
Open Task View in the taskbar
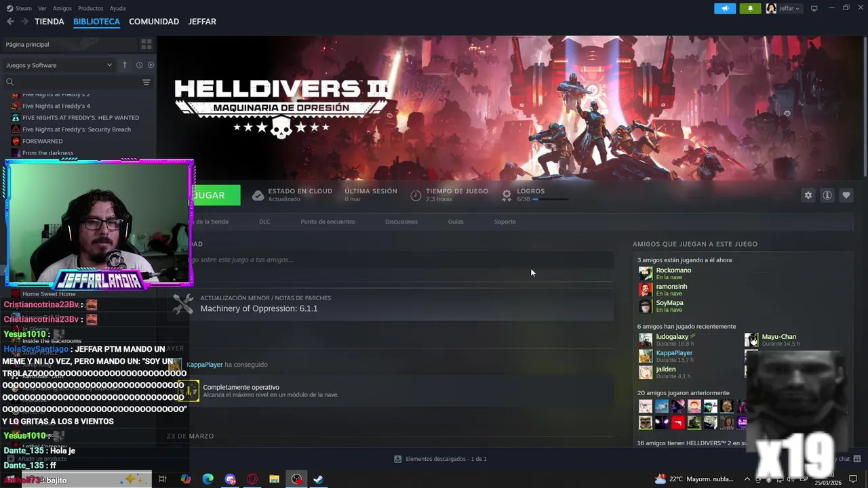tap(163, 479)
